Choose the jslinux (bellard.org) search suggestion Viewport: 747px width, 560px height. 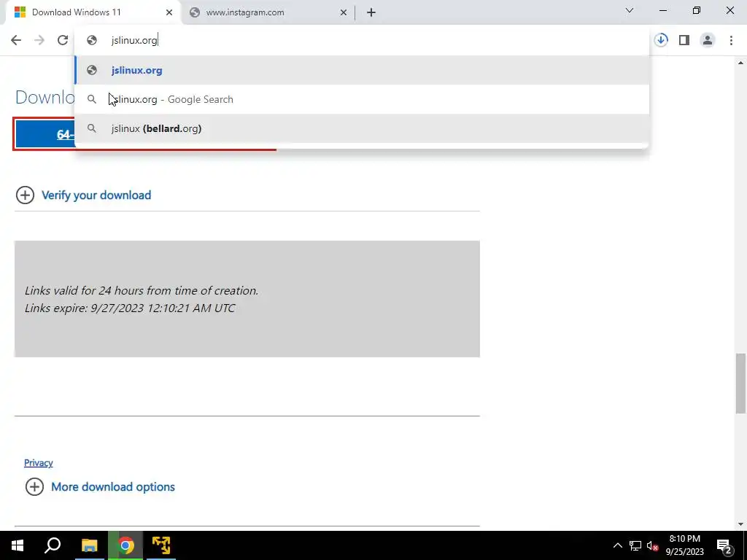point(362,128)
